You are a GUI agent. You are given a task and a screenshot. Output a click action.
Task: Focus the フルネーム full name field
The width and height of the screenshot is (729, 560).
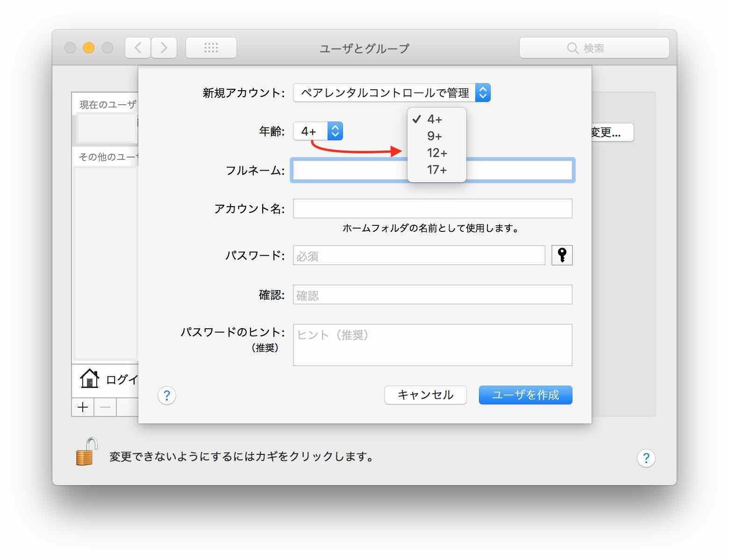pos(433,170)
